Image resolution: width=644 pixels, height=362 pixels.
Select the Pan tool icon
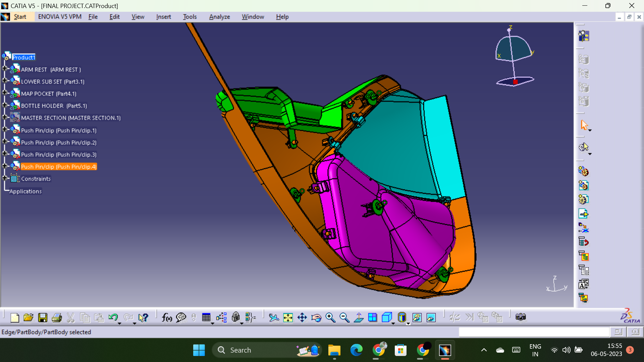click(x=302, y=317)
